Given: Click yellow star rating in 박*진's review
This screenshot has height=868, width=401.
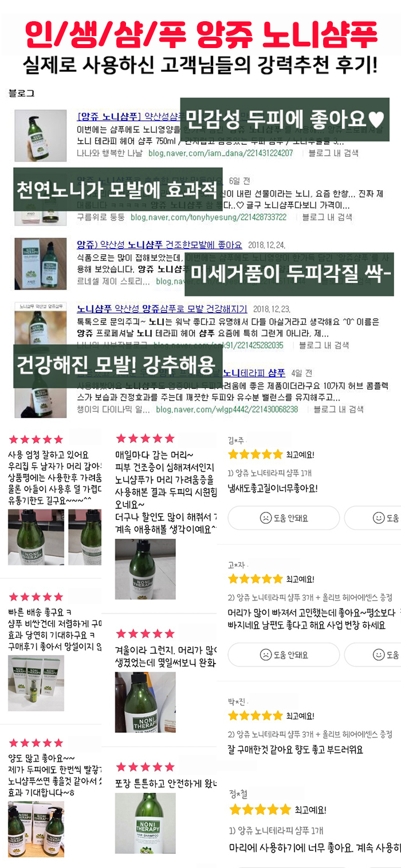Looking at the screenshot, I should (255, 716).
